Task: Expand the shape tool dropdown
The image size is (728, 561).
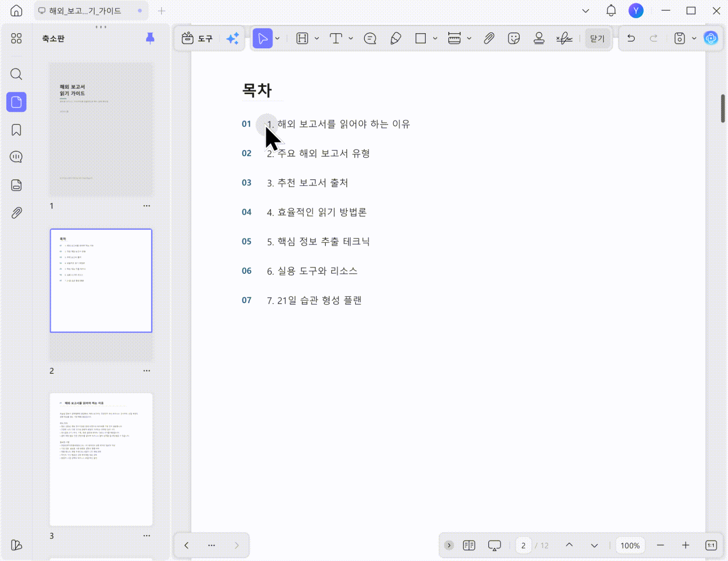Action: [x=435, y=39]
